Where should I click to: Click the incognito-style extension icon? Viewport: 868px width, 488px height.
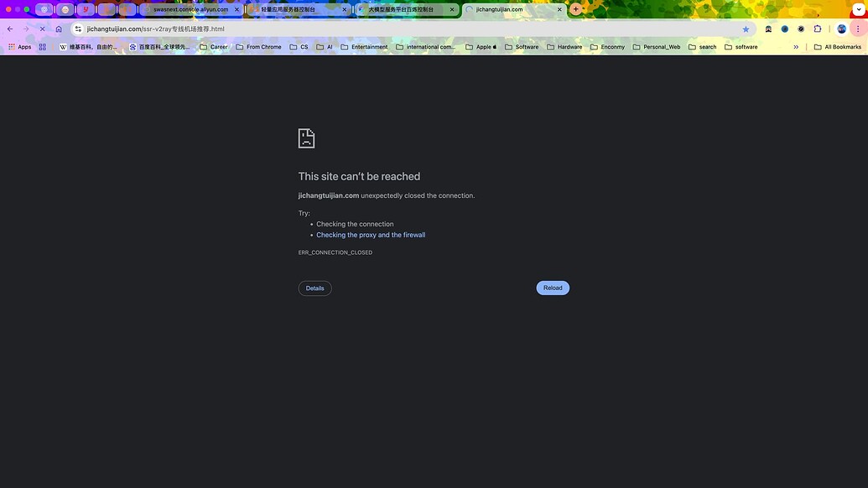(x=768, y=29)
